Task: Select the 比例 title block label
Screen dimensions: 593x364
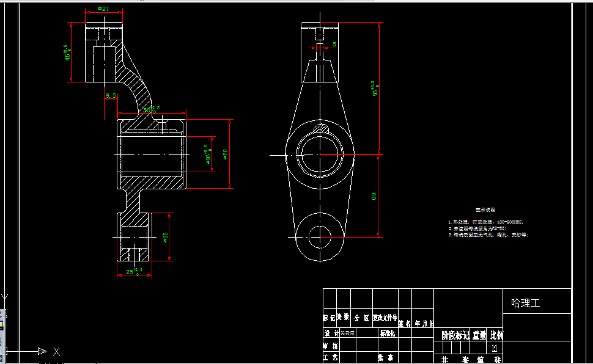Action: (496, 335)
